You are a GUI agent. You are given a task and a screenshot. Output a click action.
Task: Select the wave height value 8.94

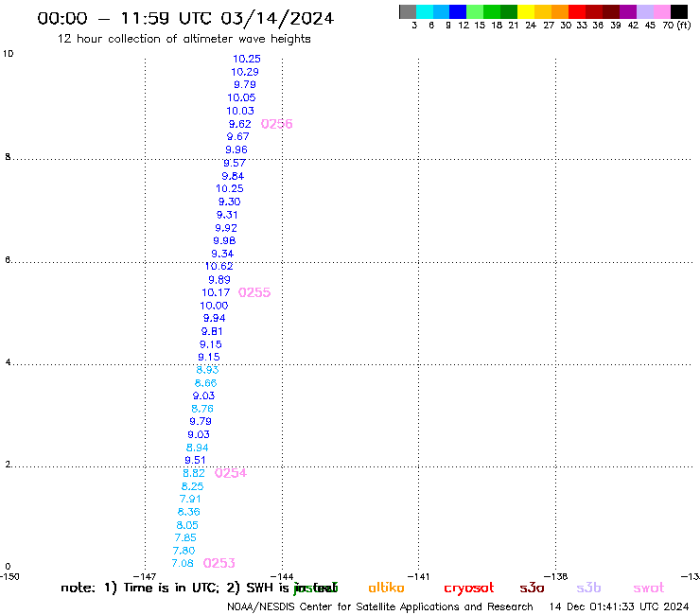coord(197,448)
